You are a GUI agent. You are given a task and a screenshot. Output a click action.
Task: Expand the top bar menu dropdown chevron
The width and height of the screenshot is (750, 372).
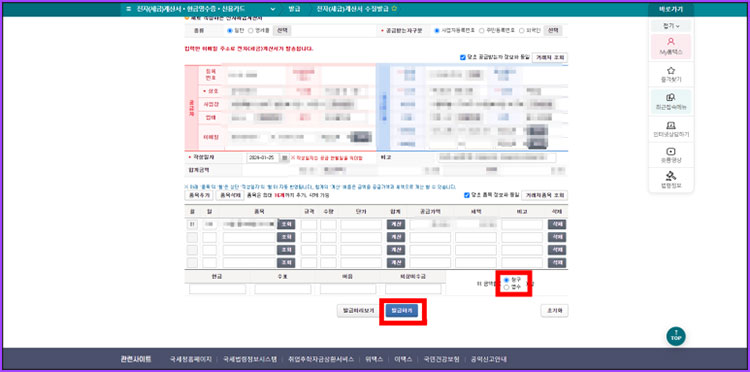[273, 9]
